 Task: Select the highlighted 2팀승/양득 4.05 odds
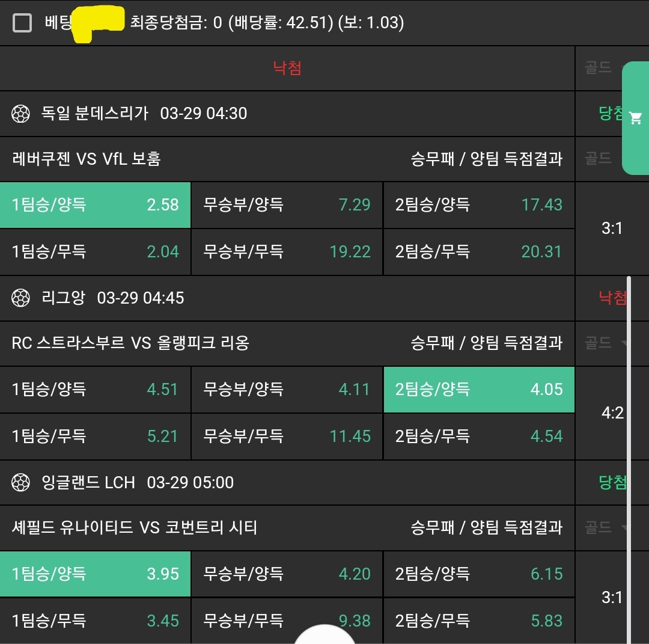click(x=478, y=390)
